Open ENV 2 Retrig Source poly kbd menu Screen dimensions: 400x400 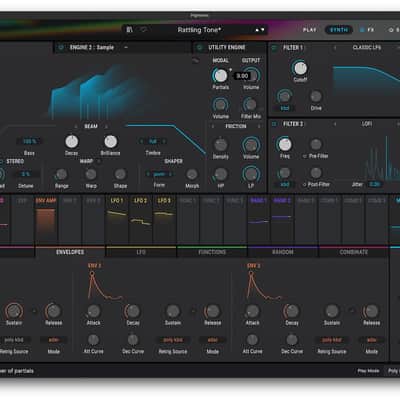173,340
